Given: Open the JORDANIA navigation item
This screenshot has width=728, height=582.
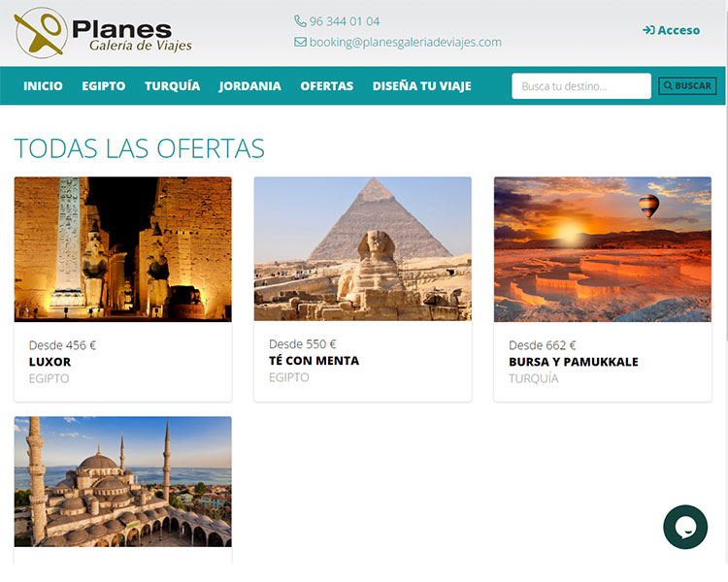Looking at the screenshot, I should (249, 86).
